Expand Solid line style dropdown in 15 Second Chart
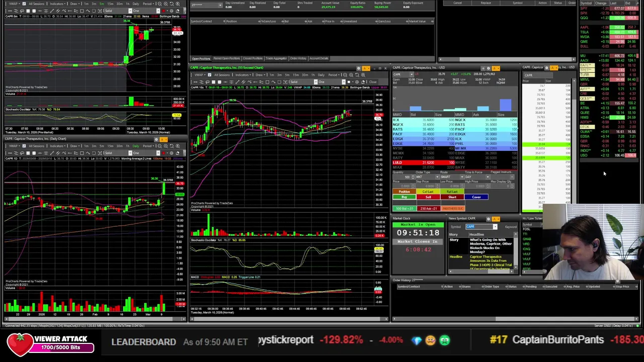 (316, 82)
